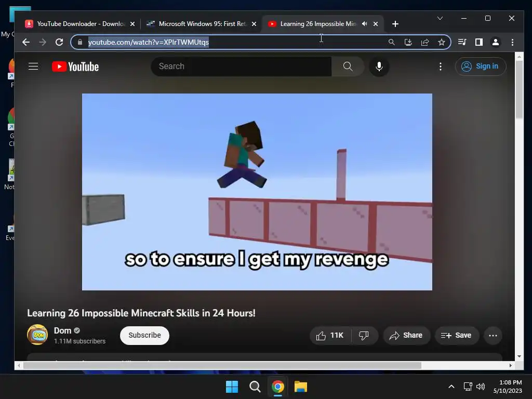Click the Chrome taskbar icon
The width and height of the screenshot is (532, 399).
[x=278, y=387]
